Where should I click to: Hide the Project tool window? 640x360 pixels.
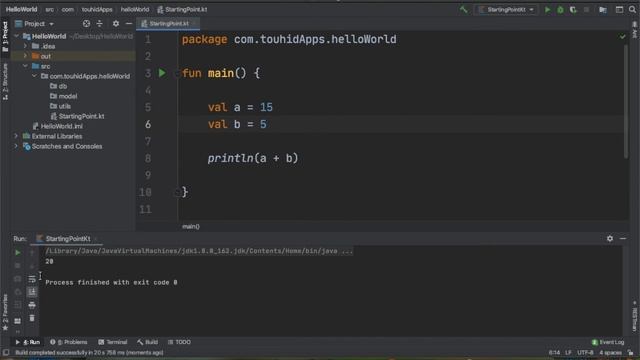(129, 24)
